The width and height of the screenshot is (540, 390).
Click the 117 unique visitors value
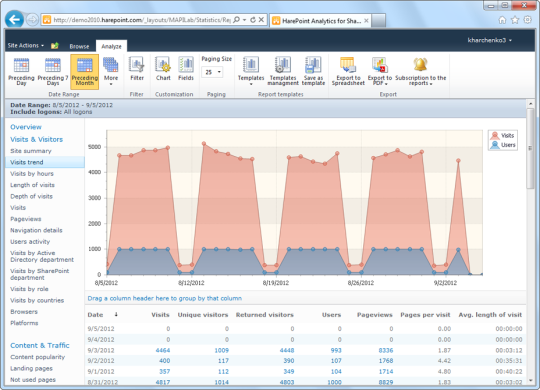(x=223, y=361)
